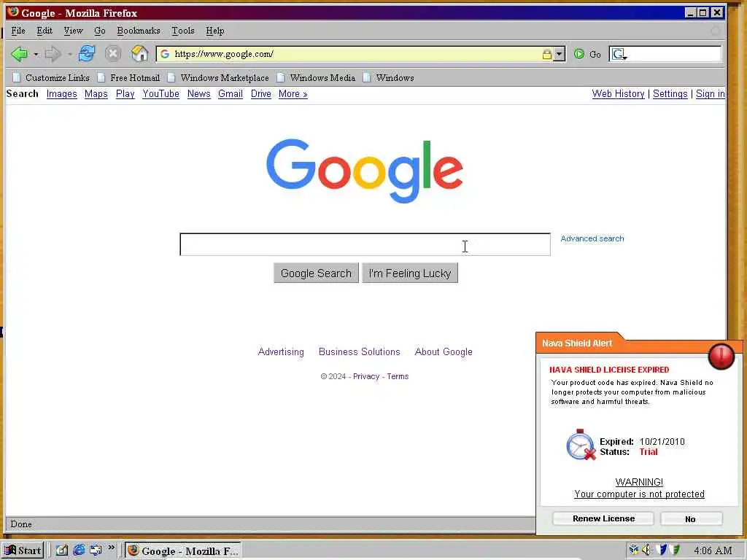Open the Web History link
Image resolution: width=747 pixels, height=560 pixels.
point(618,94)
